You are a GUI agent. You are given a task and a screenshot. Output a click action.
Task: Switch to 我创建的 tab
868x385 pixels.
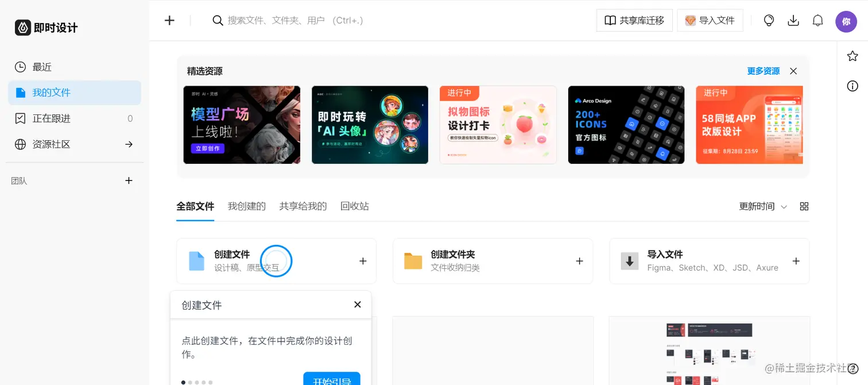pyautogui.click(x=247, y=206)
